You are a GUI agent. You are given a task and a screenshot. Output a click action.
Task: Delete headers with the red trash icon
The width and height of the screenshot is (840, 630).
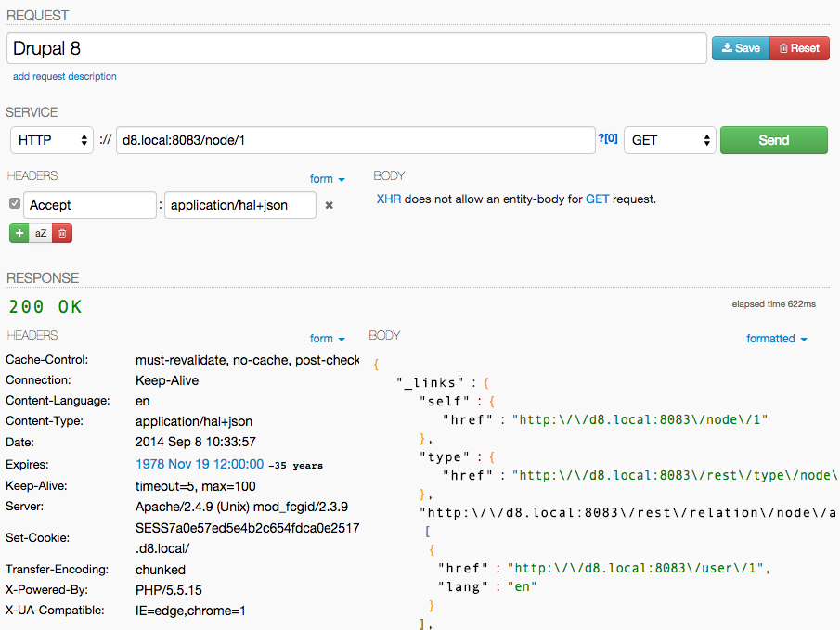(62, 233)
